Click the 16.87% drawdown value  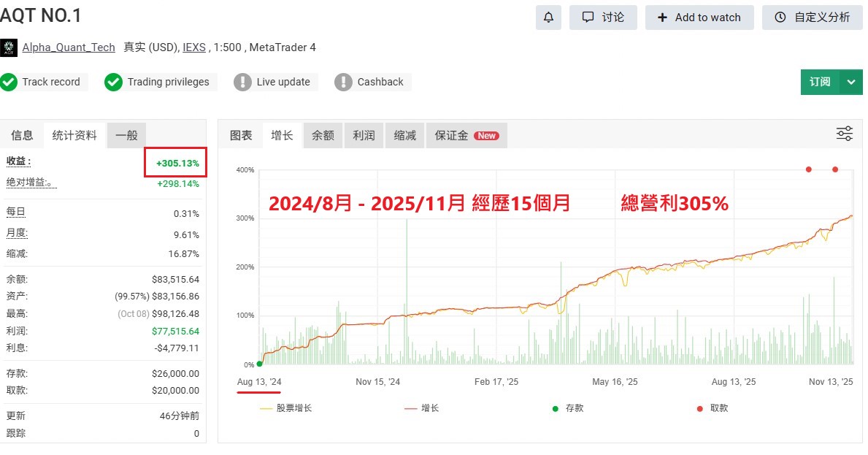184,254
